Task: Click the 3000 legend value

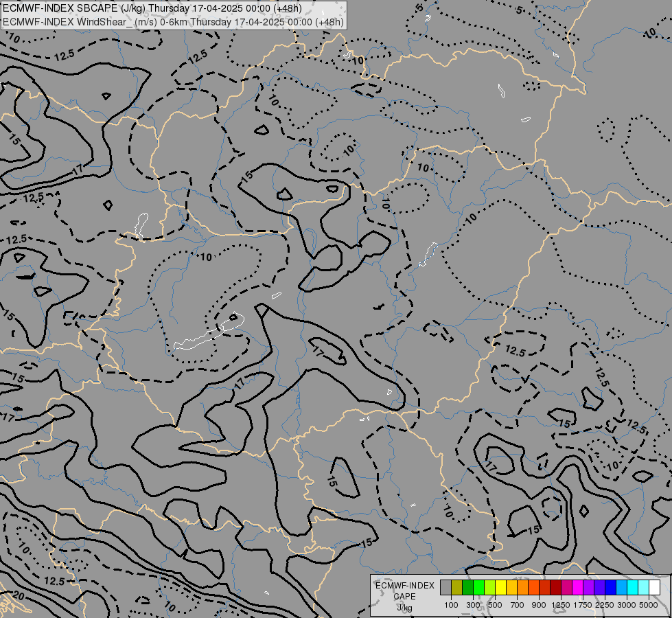Action: (x=627, y=605)
